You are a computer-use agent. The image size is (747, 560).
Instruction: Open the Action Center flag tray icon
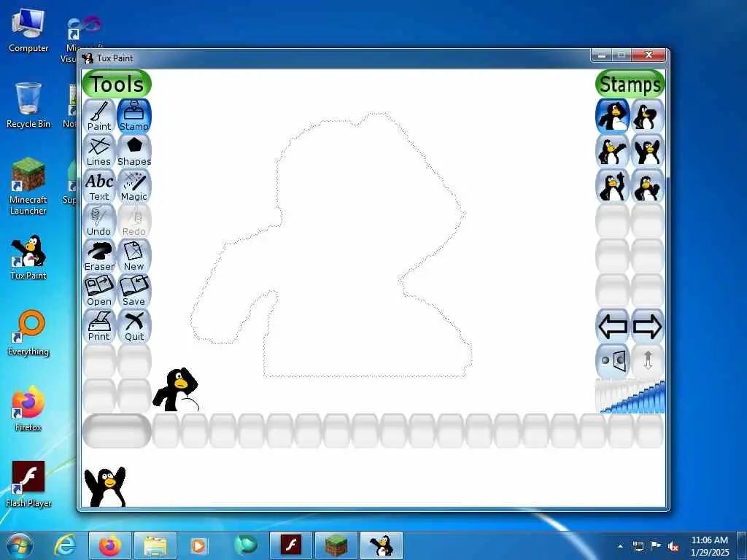pyautogui.click(x=656, y=546)
